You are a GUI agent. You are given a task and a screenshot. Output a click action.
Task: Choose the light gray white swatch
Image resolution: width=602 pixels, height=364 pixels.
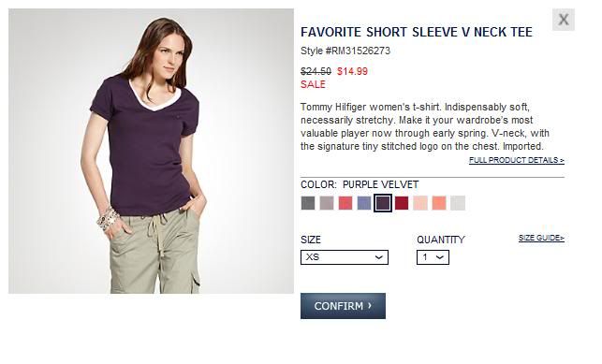point(458,203)
